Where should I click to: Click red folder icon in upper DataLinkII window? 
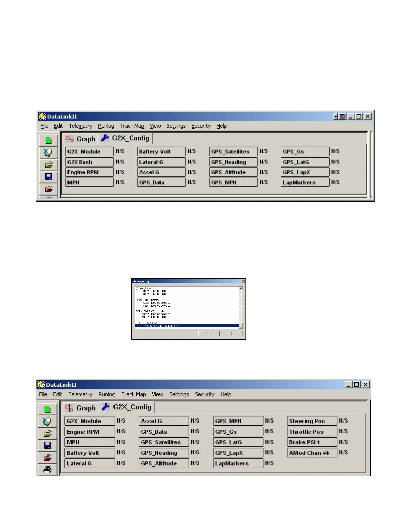(48, 189)
